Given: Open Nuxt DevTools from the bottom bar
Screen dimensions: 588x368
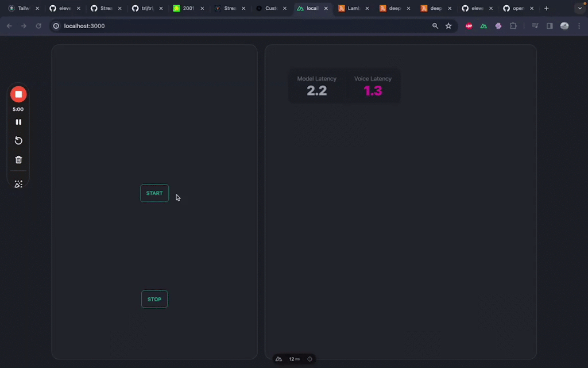Looking at the screenshot, I should pyautogui.click(x=278, y=359).
